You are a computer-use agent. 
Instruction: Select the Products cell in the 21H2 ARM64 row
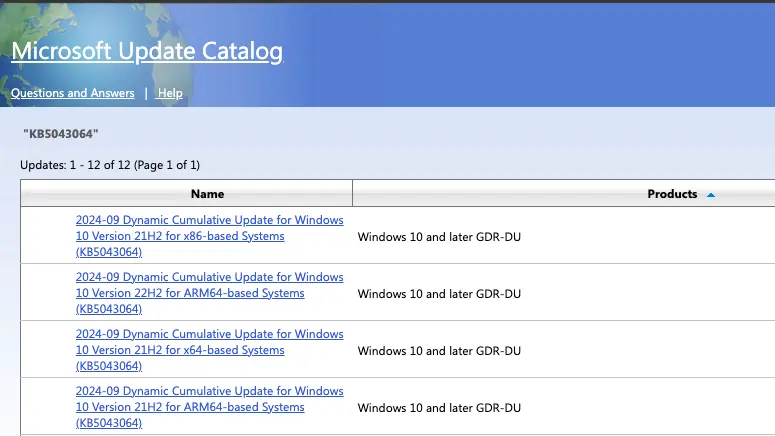click(x=439, y=408)
